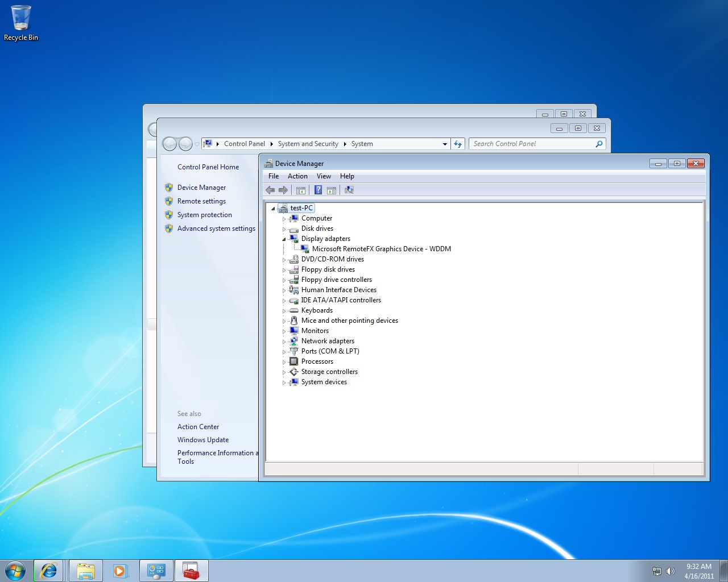Expand the Ports (COM & LPT) node
728x582 pixels.
tap(284, 352)
